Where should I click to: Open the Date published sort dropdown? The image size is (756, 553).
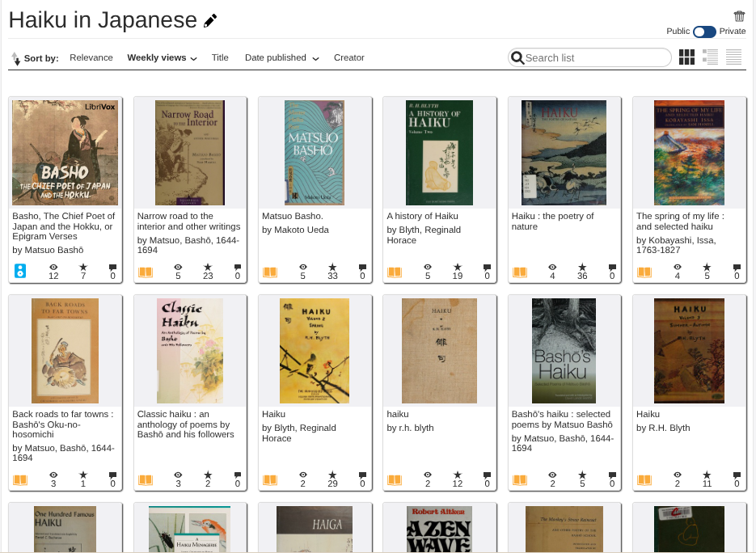(282, 58)
